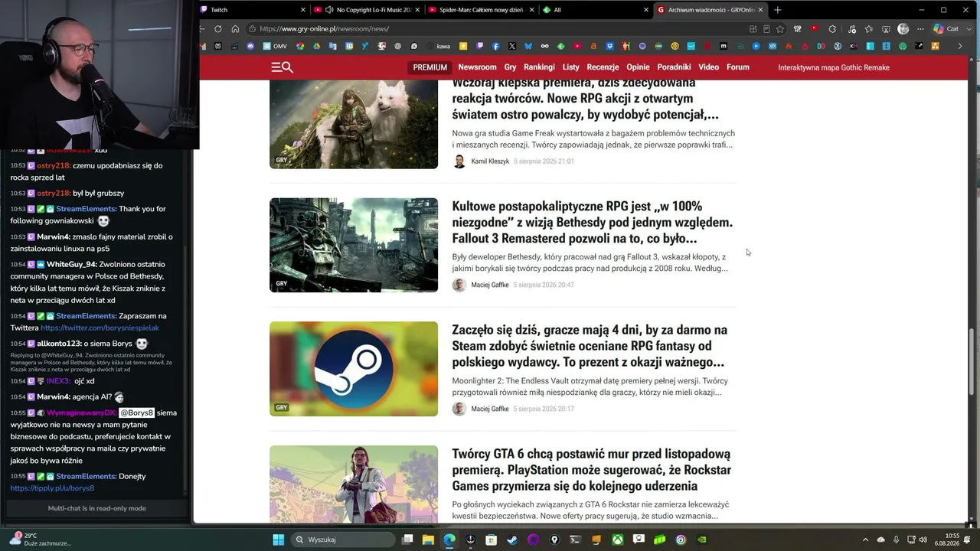Open the X (Twitter) bookmark icon
This screenshot has height=551, width=980.
tap(512, 47)
